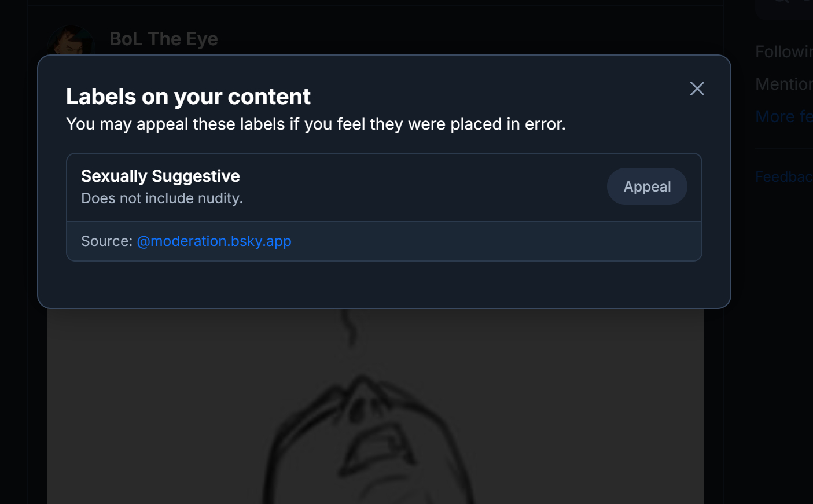Select the Sexually Suggestive label title
This screenshot has width=813, height=504.
tap(160, 176)
